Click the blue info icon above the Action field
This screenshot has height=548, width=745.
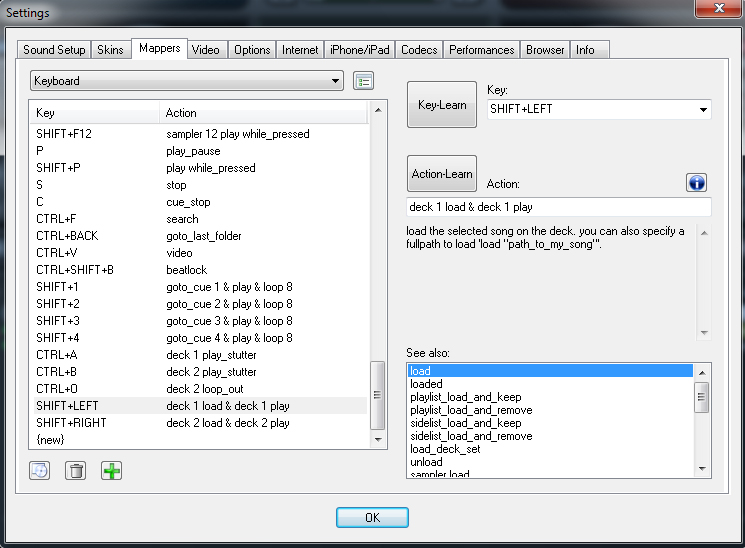coord(697,182)
